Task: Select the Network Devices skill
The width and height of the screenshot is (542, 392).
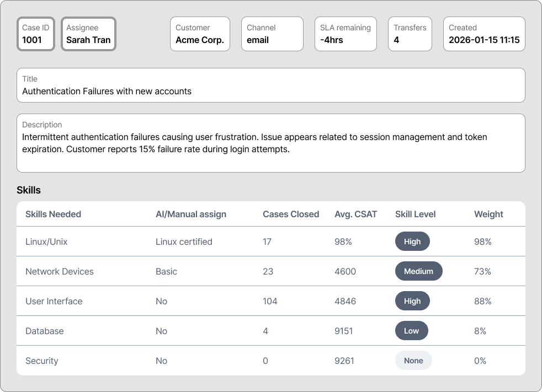Action: click(x=60, y=271)
